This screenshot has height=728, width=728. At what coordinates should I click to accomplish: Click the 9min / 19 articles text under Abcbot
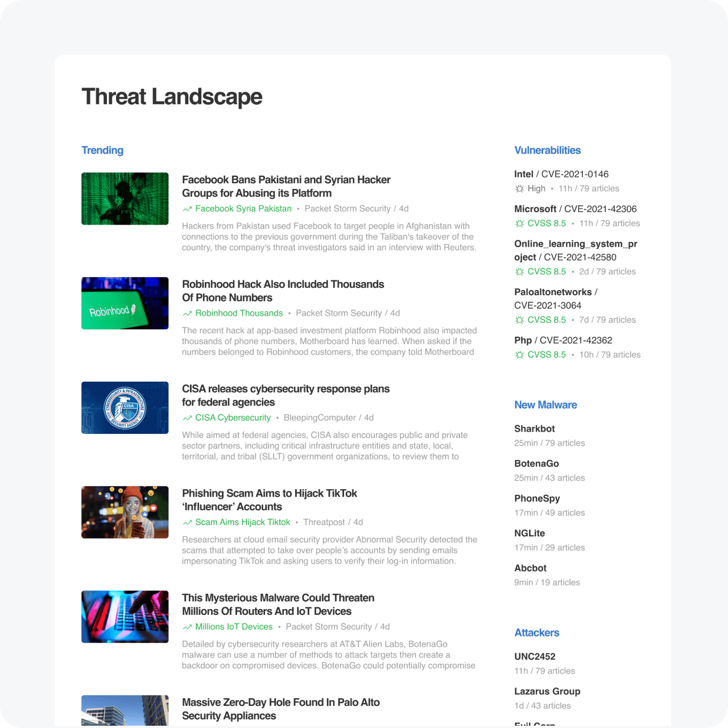pos(547,582)
